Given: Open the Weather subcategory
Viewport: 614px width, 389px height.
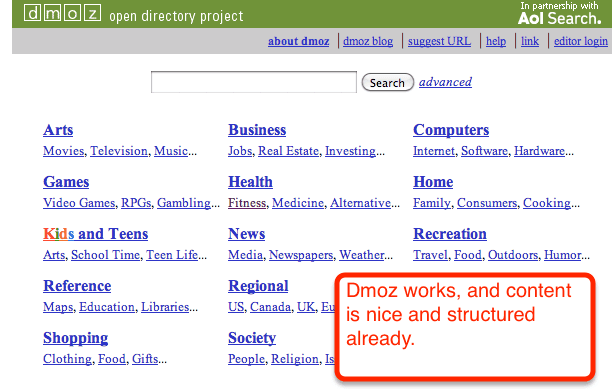Looking at the screenshot, I should 362,255.
